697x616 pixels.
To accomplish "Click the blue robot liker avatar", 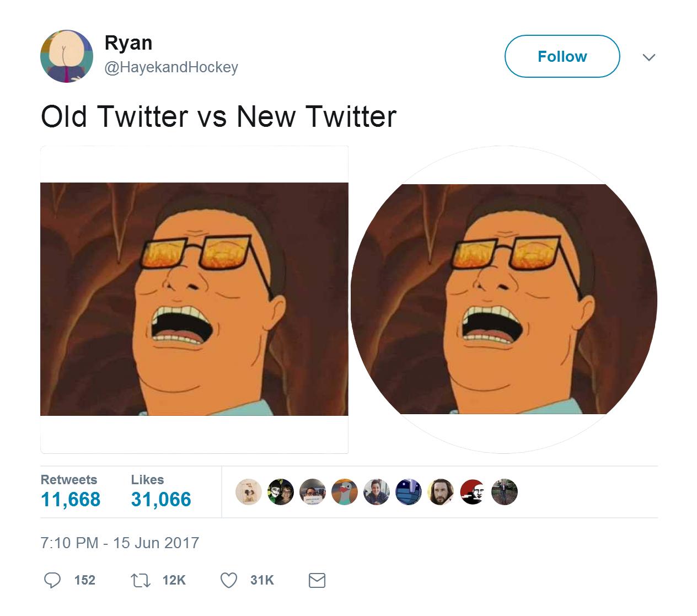I will click(409, 492).
